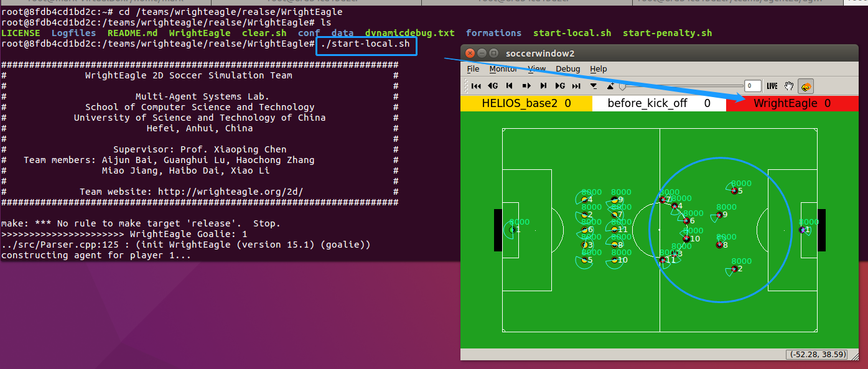This screenshot has height=369, width=868.
Task: Open the Monitor menu
Action: [503, 68]
